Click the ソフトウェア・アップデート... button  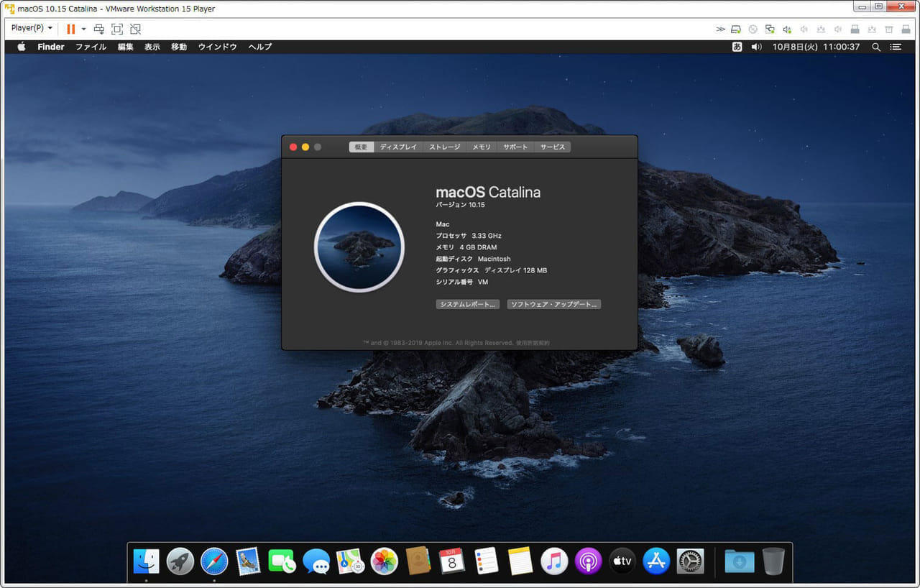pyautogui.click(x=553, y=304)
